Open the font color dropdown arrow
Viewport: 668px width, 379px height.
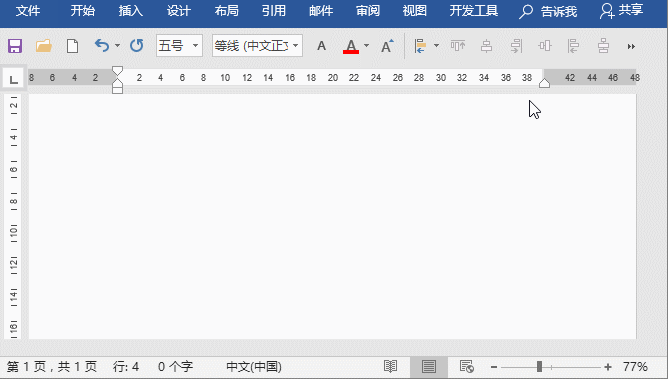tap(366, 46)
